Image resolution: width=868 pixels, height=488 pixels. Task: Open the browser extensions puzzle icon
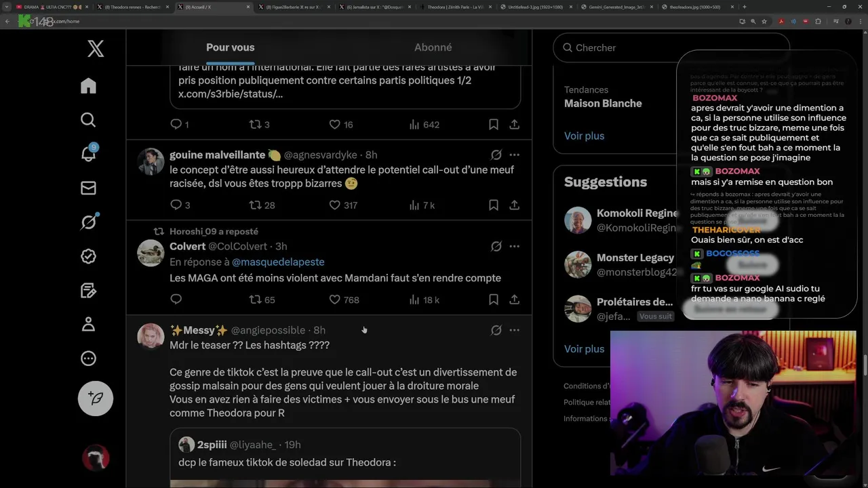click(818, 21)
